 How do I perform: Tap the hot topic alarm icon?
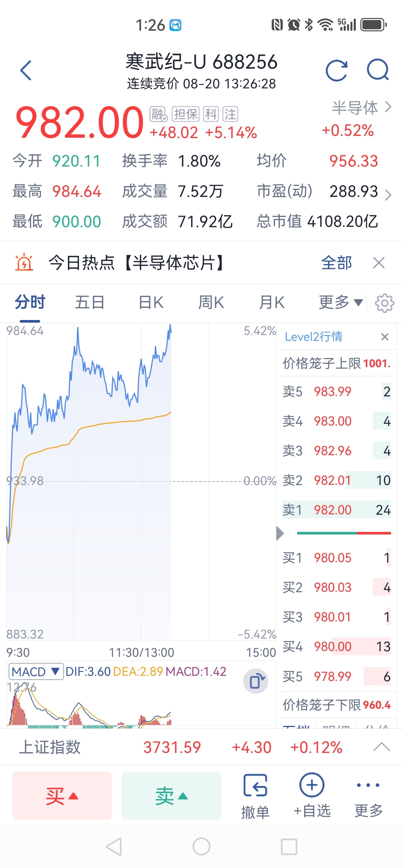(24, 262)
